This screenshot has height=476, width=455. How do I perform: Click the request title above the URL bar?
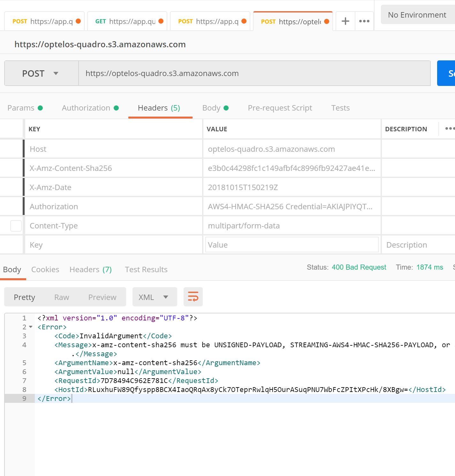tap(100, 44)
